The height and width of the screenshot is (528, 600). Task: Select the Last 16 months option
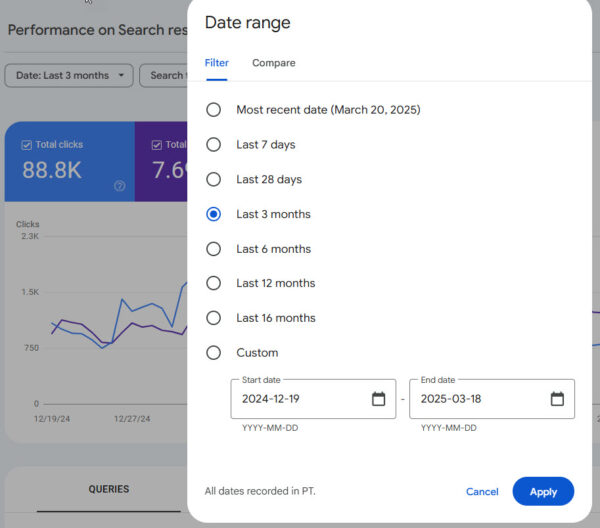tap(214, 318)
